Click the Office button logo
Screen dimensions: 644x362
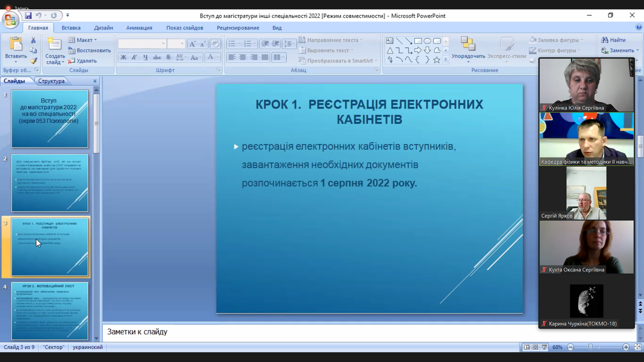pyautogui.click(x=10, y=20)
